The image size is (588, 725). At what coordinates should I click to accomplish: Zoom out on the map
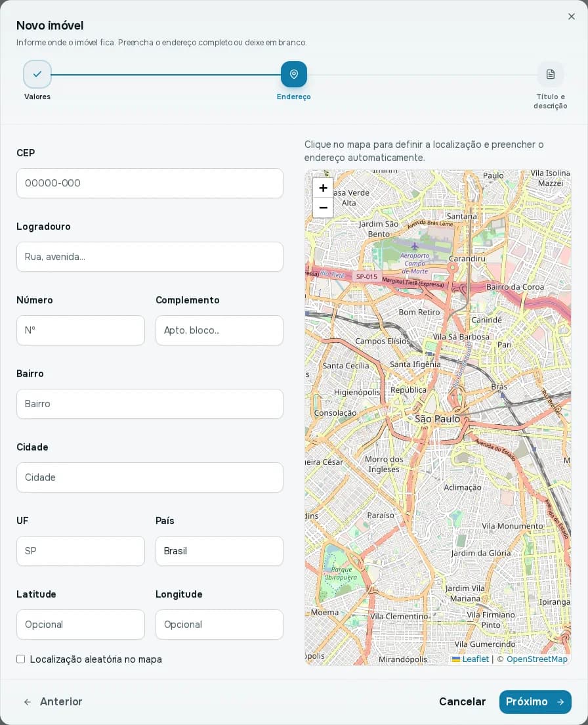click(324, 208)
